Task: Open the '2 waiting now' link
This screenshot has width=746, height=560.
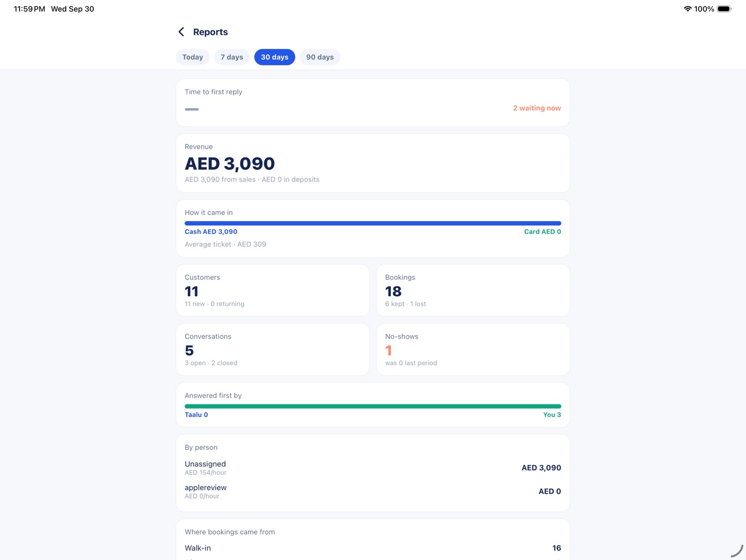Action: pyautogui.click(x=537, y=108)
